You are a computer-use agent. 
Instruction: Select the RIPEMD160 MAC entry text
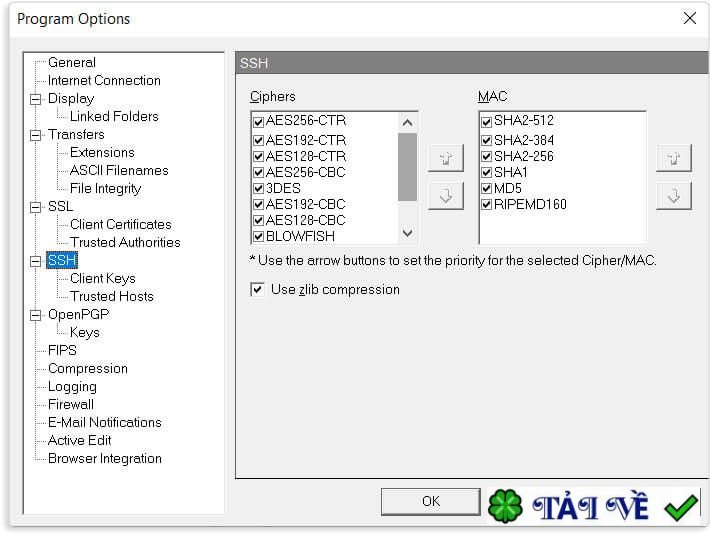click(x=530, y=205)
